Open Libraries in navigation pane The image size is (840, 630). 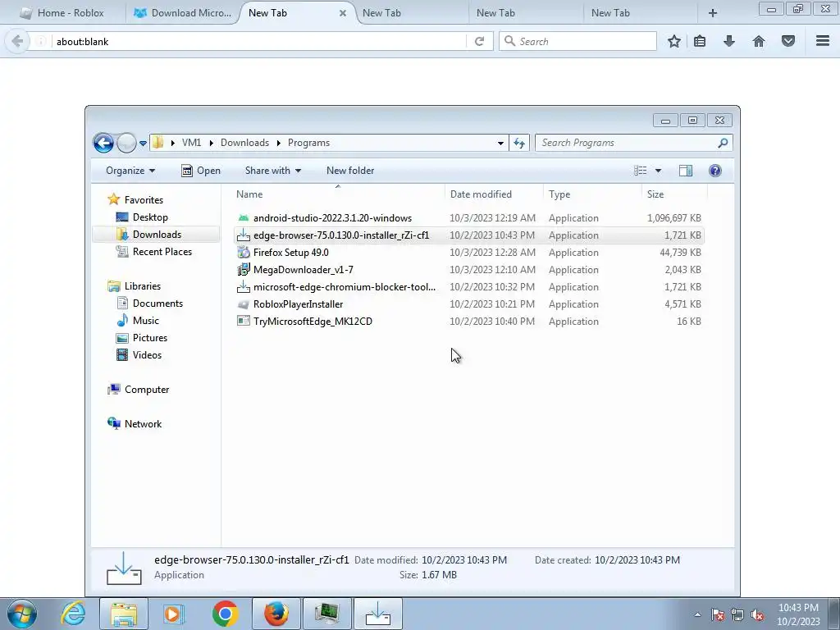[x=143, y=286]
